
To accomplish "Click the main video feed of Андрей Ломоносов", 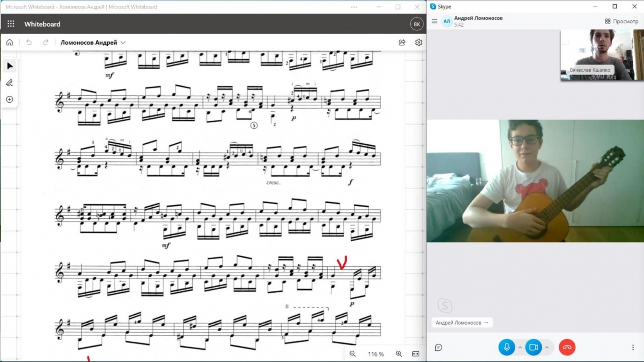I will click(x=535, y=181).
